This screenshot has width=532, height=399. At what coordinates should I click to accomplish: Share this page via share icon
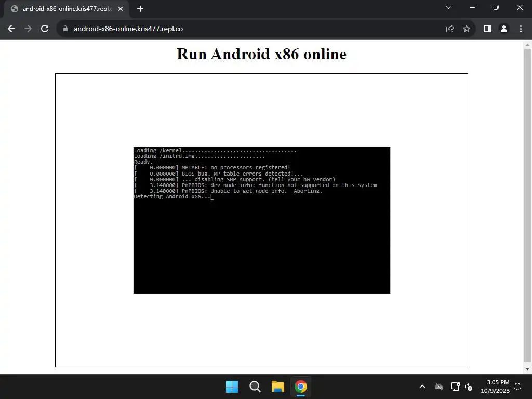click(x=450, y=29)
